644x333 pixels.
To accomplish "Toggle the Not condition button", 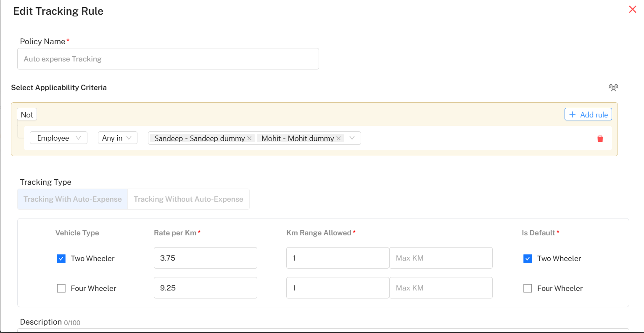I will (27, 115).
